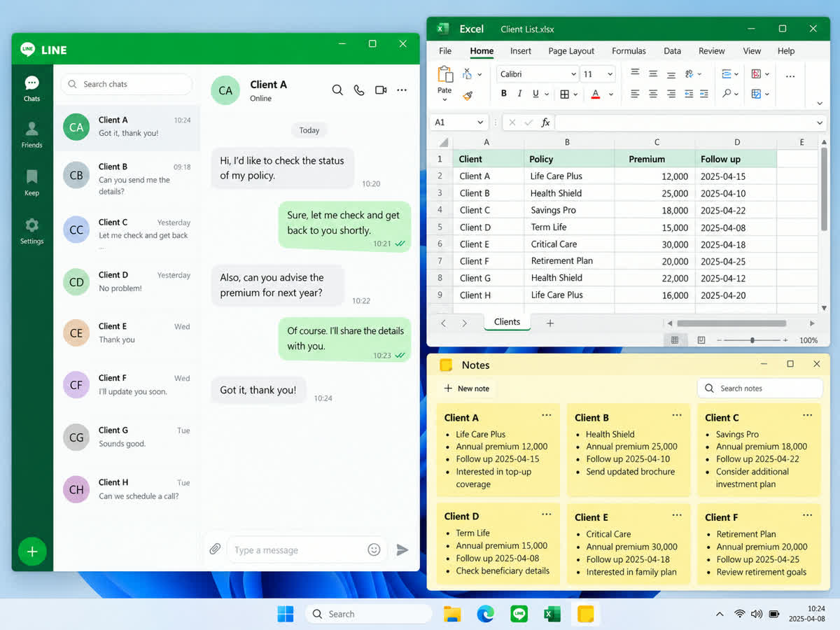The width and height of the screenshot is (840, 630).
Task: Send the message with the arrow icon
Action: pyautogui.click(x=402, y=549)
